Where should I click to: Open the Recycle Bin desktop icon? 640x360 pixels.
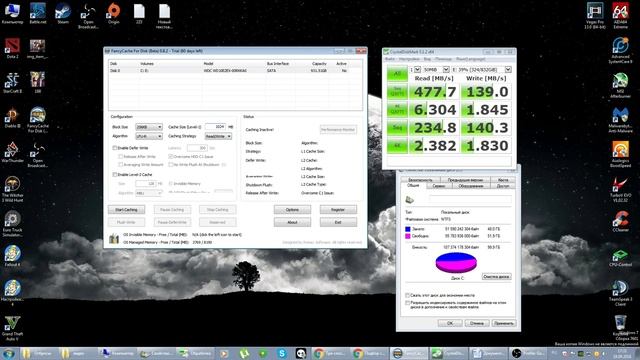(x=620, y=326)
